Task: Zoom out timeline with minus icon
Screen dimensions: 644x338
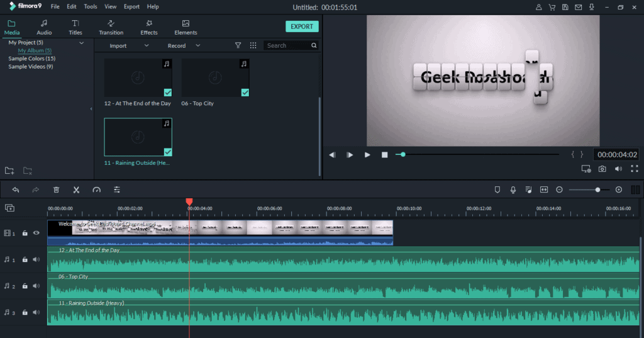Action: click(x=559, y=189)
